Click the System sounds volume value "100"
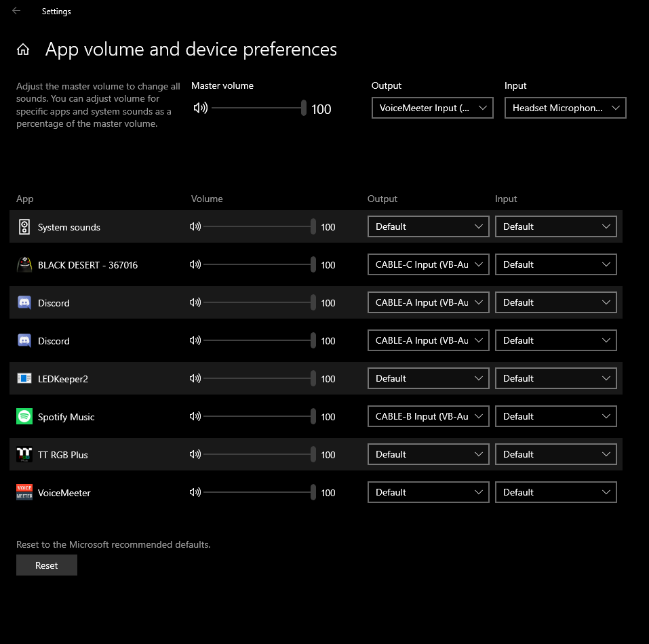This screenshot has height=644, width=649. tap(328, 227)
